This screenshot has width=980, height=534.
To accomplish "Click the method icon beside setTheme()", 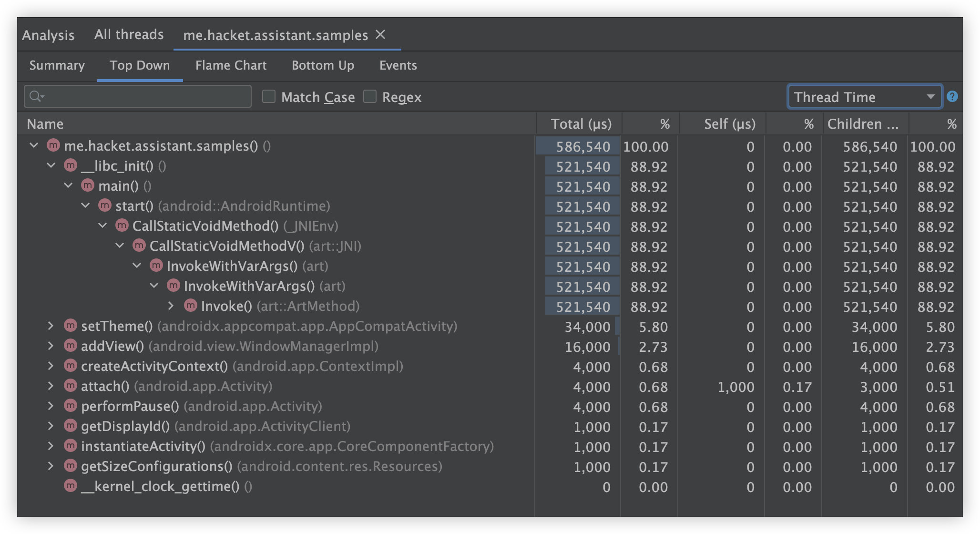I will point(70,326).
